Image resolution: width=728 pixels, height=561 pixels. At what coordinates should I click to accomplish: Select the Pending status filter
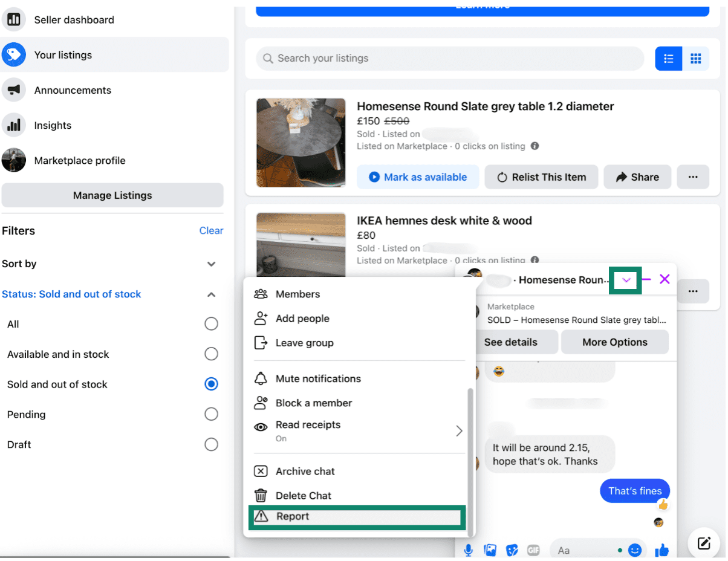click(x=211, y=413)
